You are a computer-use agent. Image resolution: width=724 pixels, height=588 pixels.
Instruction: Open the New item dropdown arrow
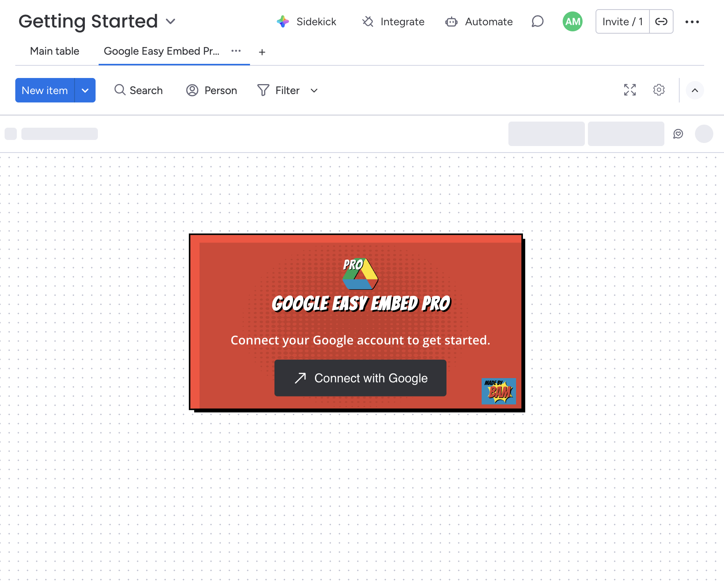tap(85, 90)
